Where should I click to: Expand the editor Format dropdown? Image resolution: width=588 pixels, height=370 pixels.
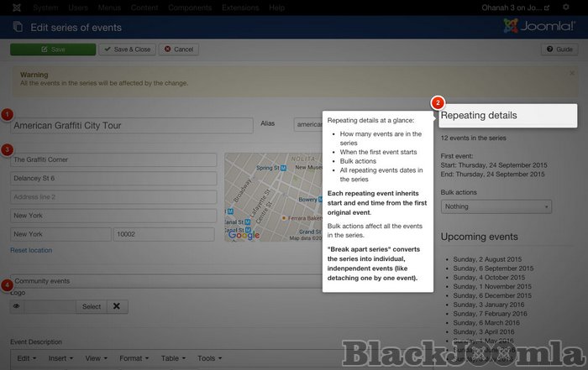[134, 358]
